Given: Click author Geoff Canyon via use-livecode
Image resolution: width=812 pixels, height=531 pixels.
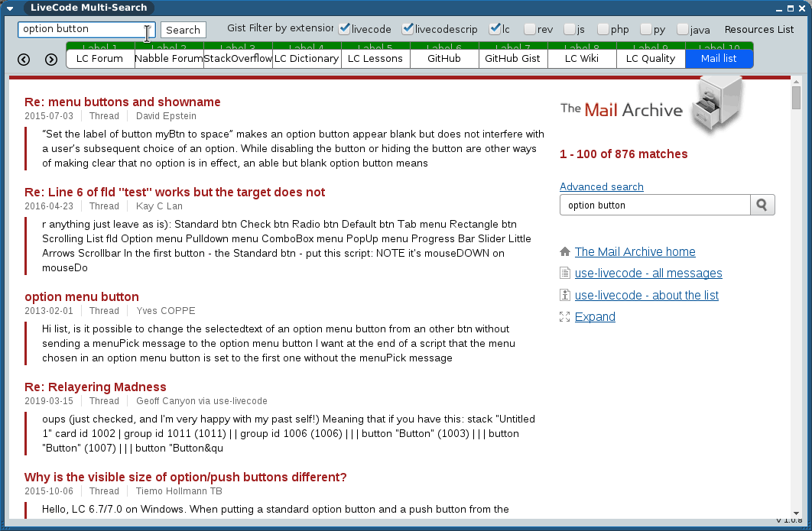Looking at the screenshot, I should pyautogui.click(x=202, y=401).
